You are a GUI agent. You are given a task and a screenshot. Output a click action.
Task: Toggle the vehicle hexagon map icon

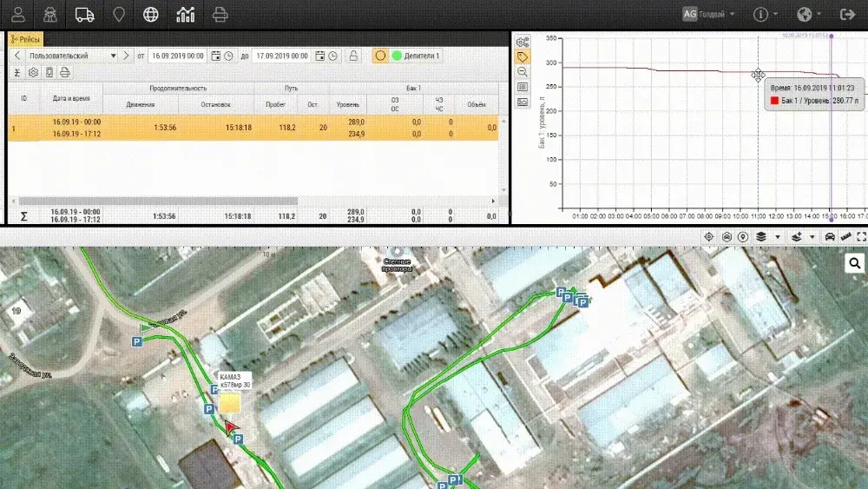(727, 237)
